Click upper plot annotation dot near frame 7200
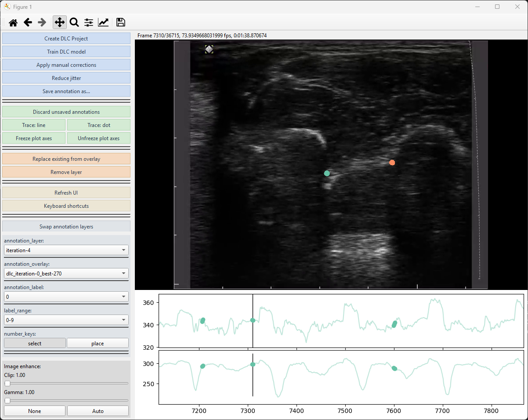The image size is (528, 420). pyautogui.click(x=203, y=320)
